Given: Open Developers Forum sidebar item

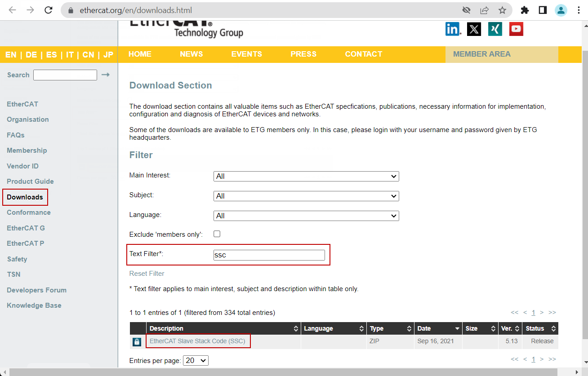Looking at the screenshot, I should point(36,290).
